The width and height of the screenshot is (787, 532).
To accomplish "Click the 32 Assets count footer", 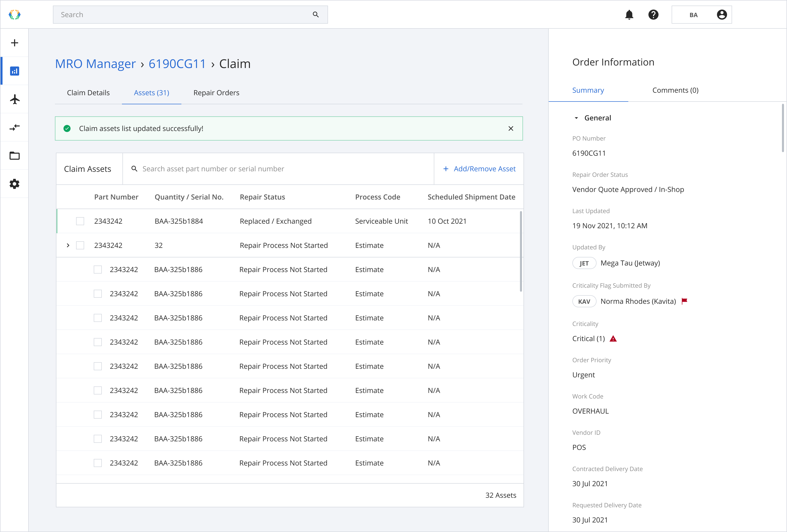I will click(501, 495).
